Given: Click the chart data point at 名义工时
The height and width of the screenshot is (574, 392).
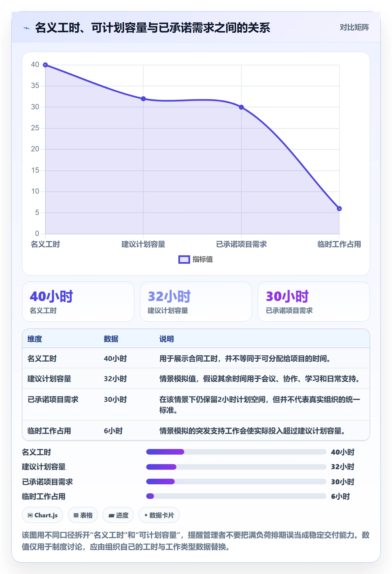Looking at the screenshot, I should 45,65.
